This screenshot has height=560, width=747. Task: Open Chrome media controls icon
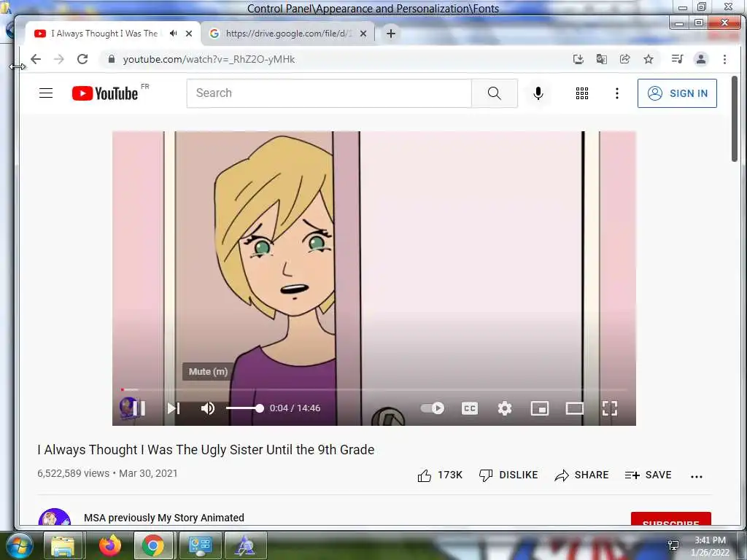677,59
